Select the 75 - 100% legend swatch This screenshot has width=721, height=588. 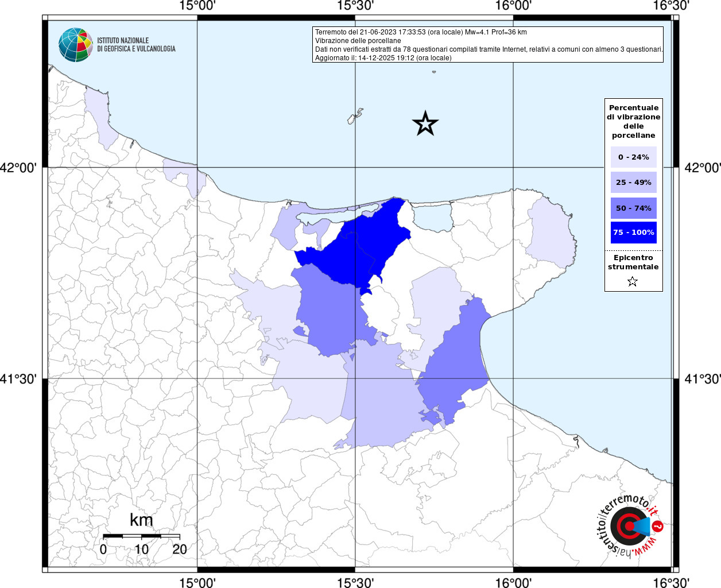coord(634,233)
